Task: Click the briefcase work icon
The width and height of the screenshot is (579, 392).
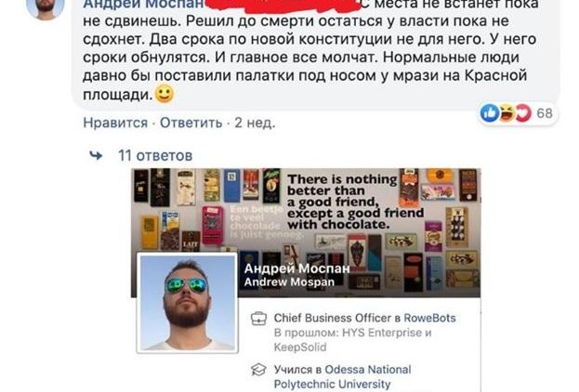Action: [x=258, y=319]
